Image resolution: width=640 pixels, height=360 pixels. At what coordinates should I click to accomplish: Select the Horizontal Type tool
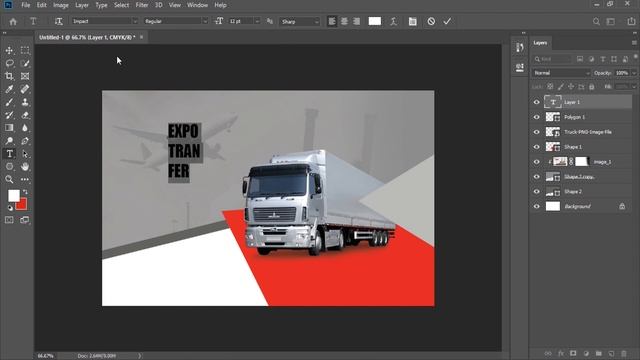9,154
